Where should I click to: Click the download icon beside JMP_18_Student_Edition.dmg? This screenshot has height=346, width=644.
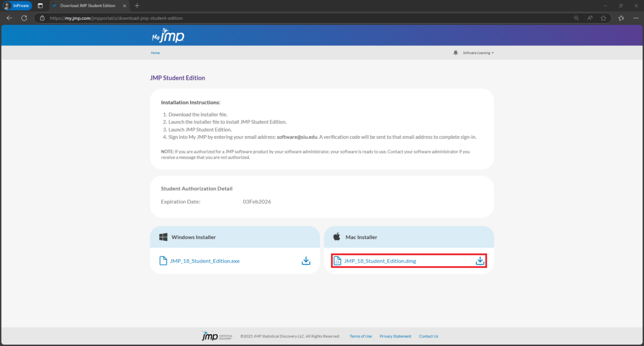click(x=479, y=261)
